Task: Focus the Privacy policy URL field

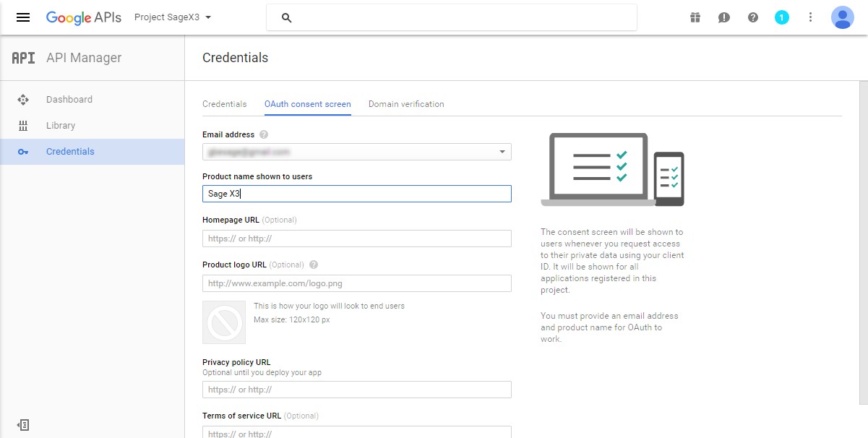Action: (x=356, y=390)
